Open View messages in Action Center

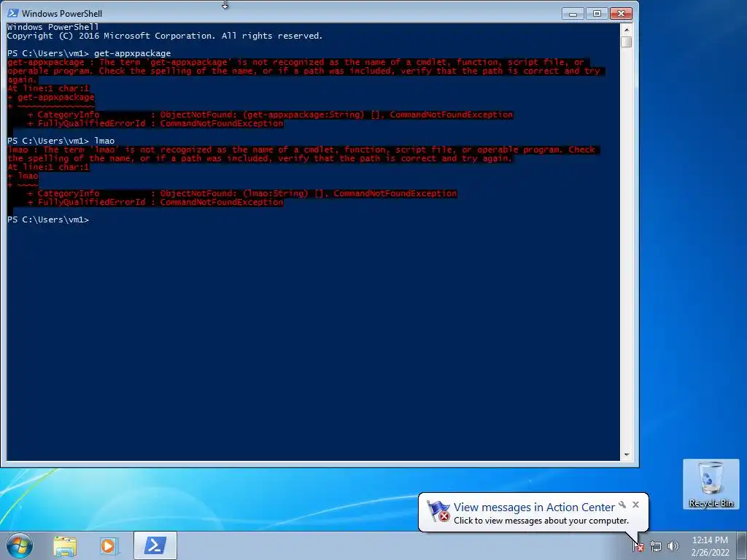[534, 507]
